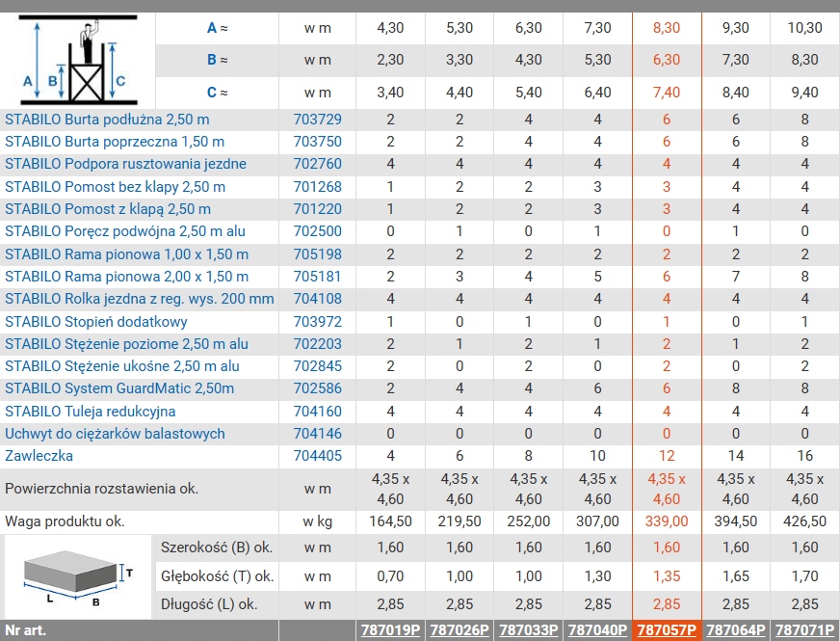
Task: Click article number 704108
Action: point(317,299)
